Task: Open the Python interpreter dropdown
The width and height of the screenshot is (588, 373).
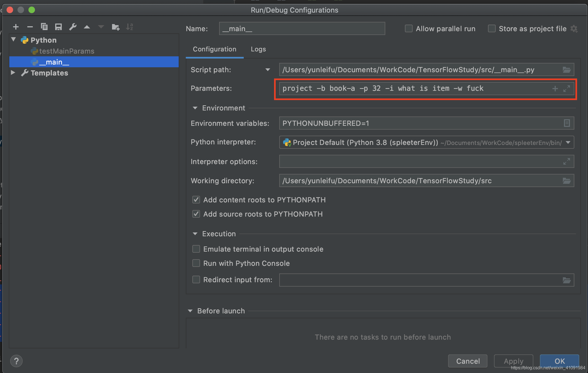Action: pos(568,142)
